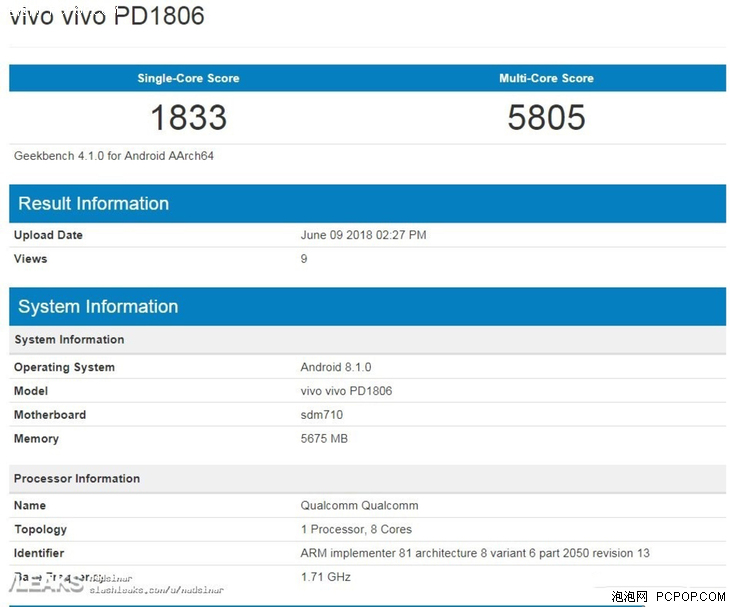Click the memory value '5675 MB'
The height and width of the screenshot is (607, 730).
coord(324,438)
